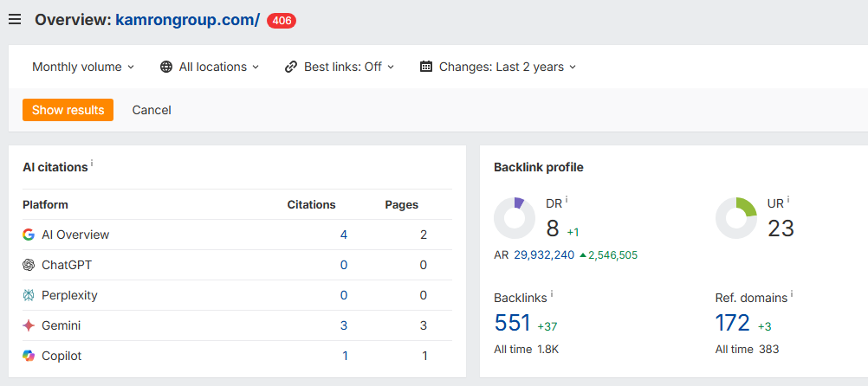
Task: Open the 172 referring domains link
Action: (733, 323)
